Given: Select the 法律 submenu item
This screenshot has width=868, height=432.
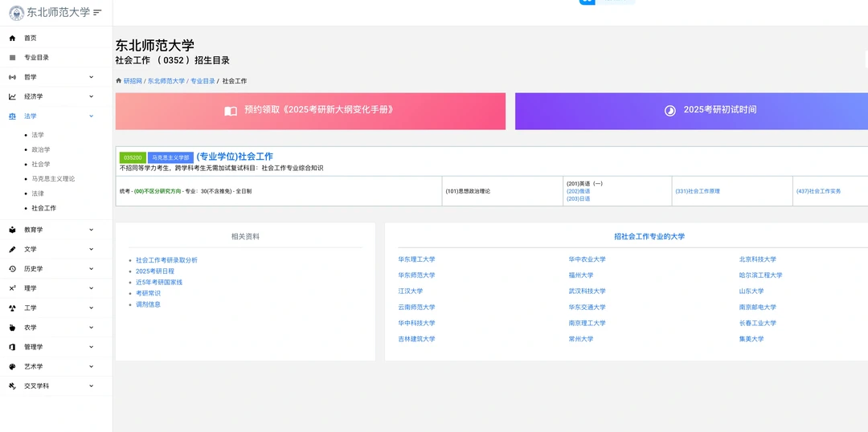Looking at the screenshot, I should tap(38, 194).
